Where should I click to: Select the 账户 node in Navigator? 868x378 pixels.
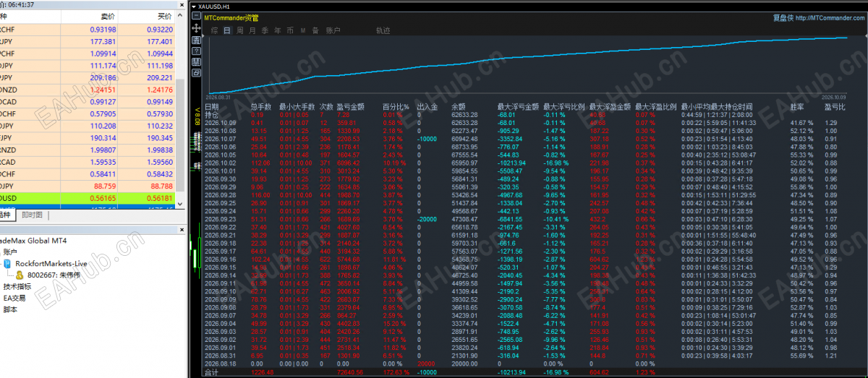9,253
